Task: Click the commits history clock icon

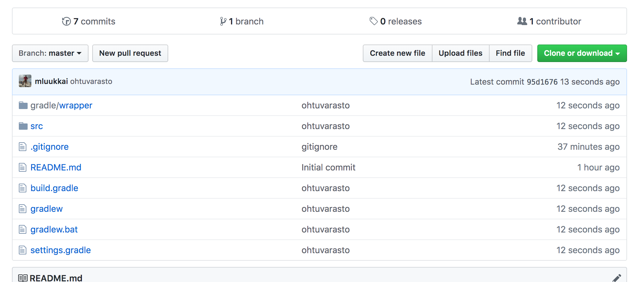Action: (x=66, y=21)
